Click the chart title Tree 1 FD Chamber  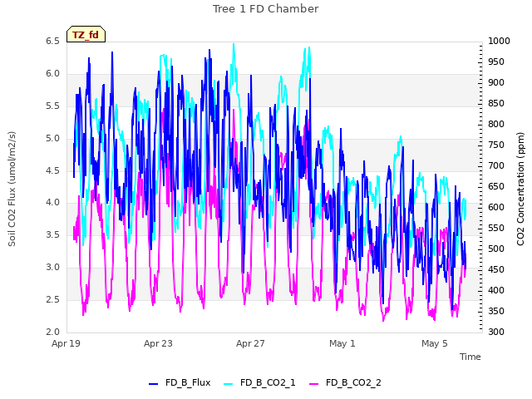(266, 9)
